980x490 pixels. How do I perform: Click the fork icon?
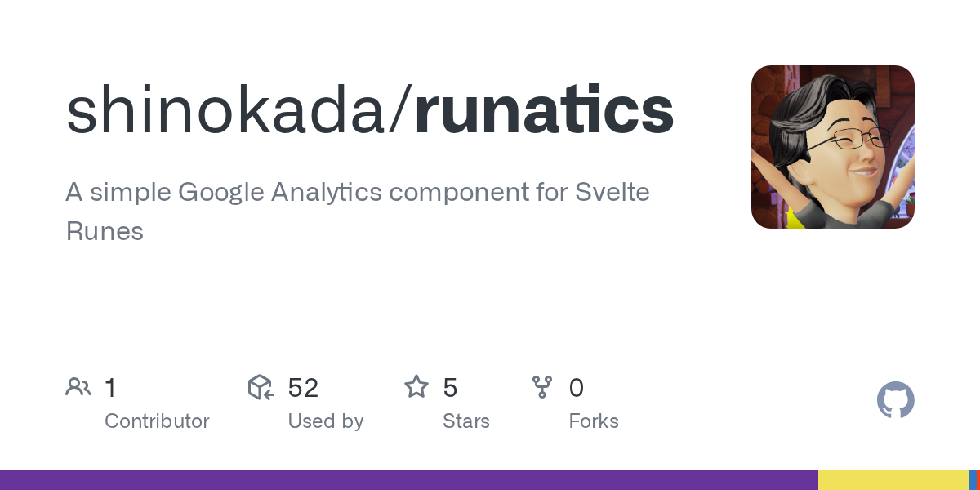pos(542,387)
